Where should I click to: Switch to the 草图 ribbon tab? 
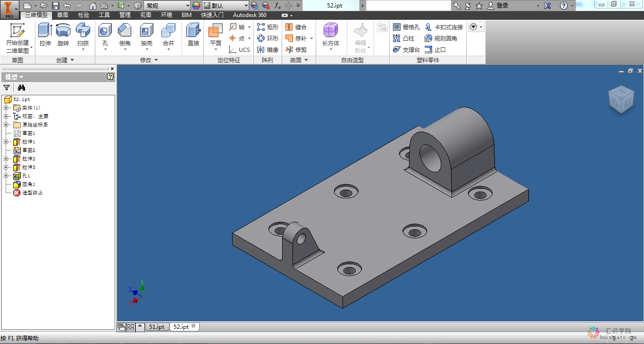(x=63, y=15)
